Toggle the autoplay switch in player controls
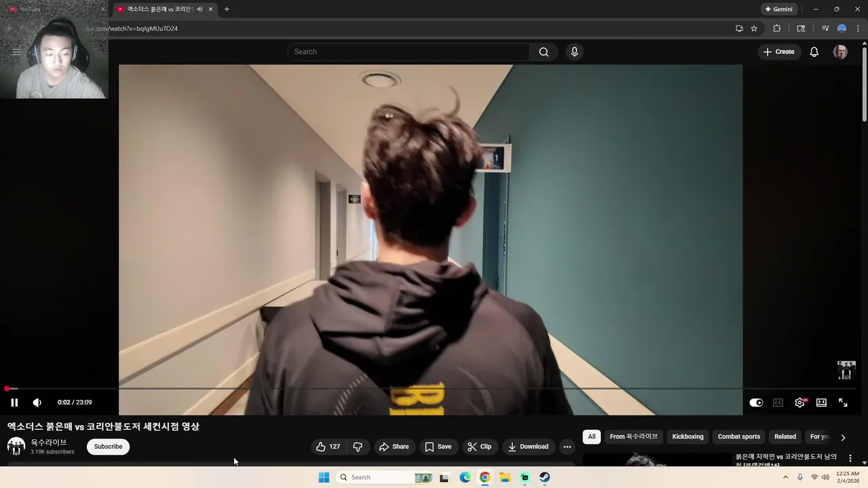 pos(756,403)
